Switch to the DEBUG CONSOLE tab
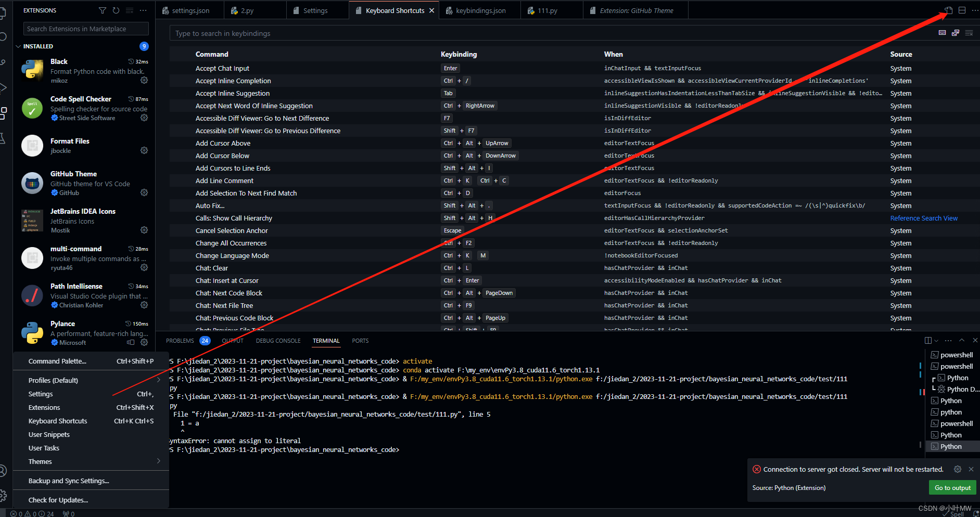The width and height of the screenshot is (980, 517). [x=278, y=341]
